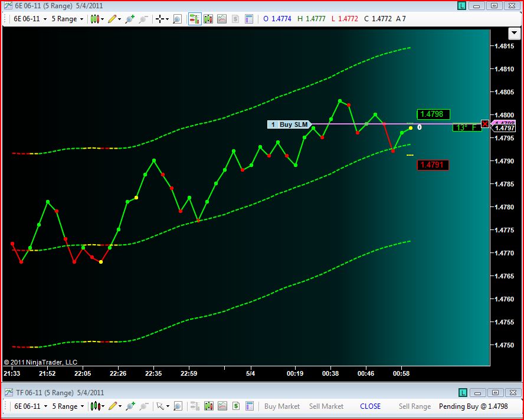
Task: Click the Sell Range button
Action: (x=415, y=406)
